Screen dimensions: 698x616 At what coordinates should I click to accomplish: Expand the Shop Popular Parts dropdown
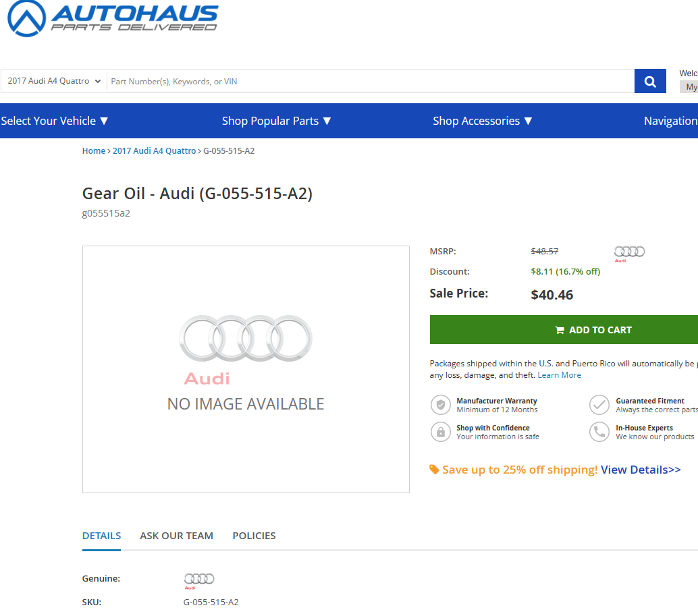click(x=277, y=121)
